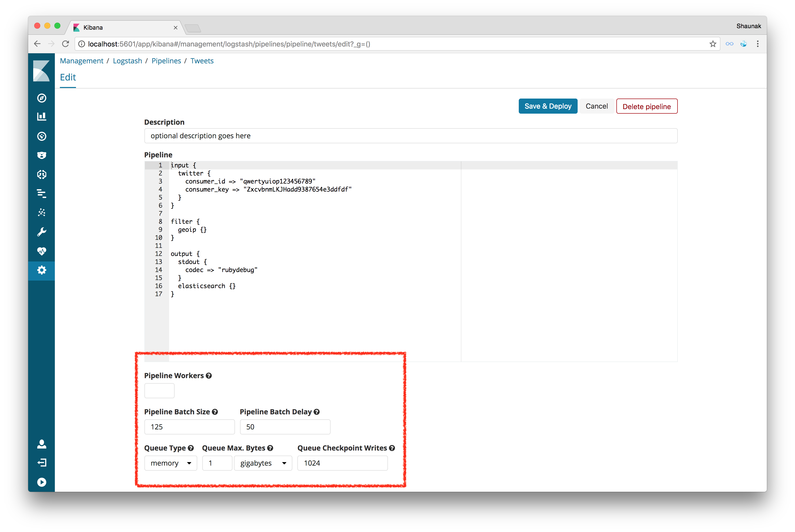This screenshot has height=532, width=795.
Task: Open Management gear icon in sidebar
Action: click(42, 271)
